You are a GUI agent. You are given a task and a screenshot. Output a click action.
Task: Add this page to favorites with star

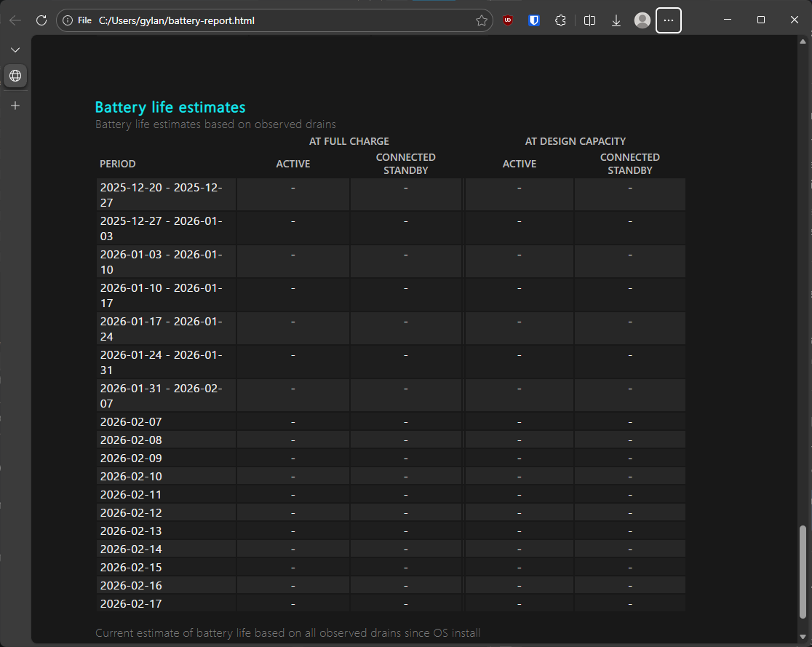tap(481, 20)
